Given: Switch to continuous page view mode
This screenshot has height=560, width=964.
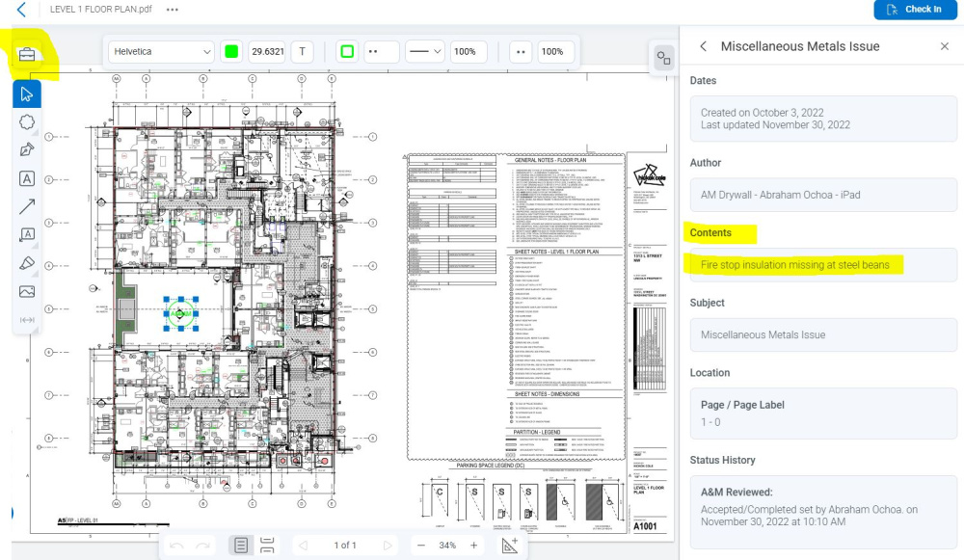Looking at the screenshot, I should coord(267,546).
